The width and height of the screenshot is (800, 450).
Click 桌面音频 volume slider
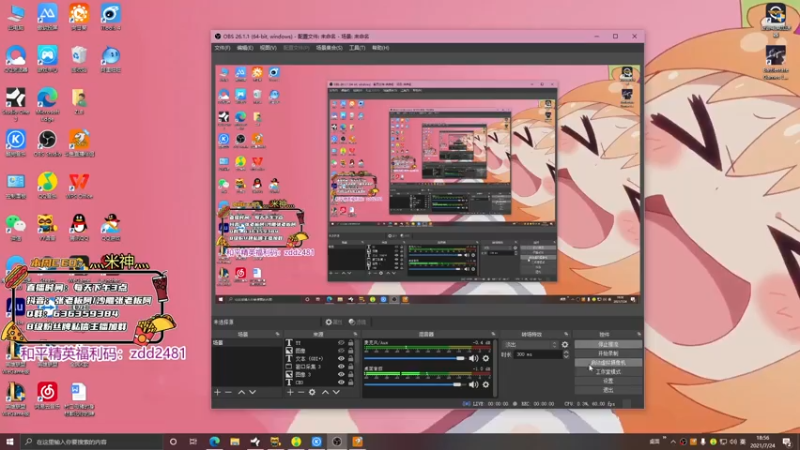coord(413,385)
